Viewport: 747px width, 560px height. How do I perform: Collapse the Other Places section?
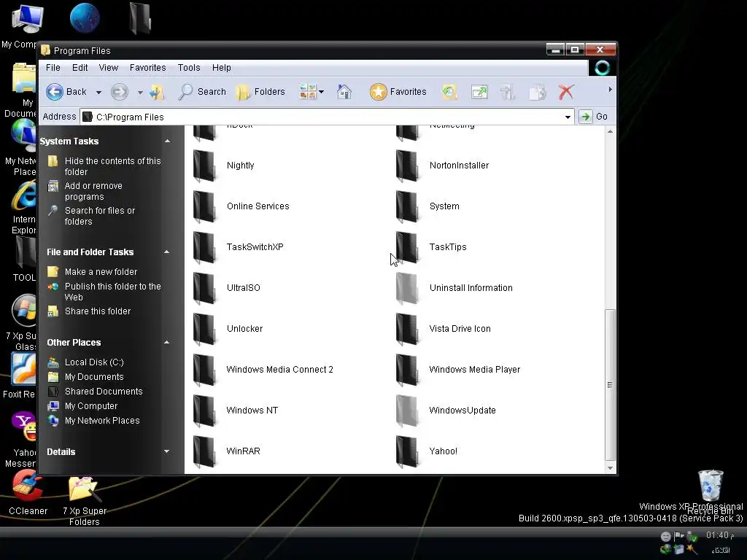click(167, 343)
